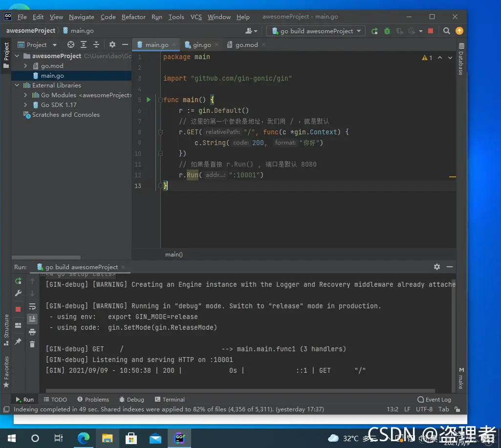501x448 pixels.
Task: Collapse External Libraries node
Action: click(17, 85)
